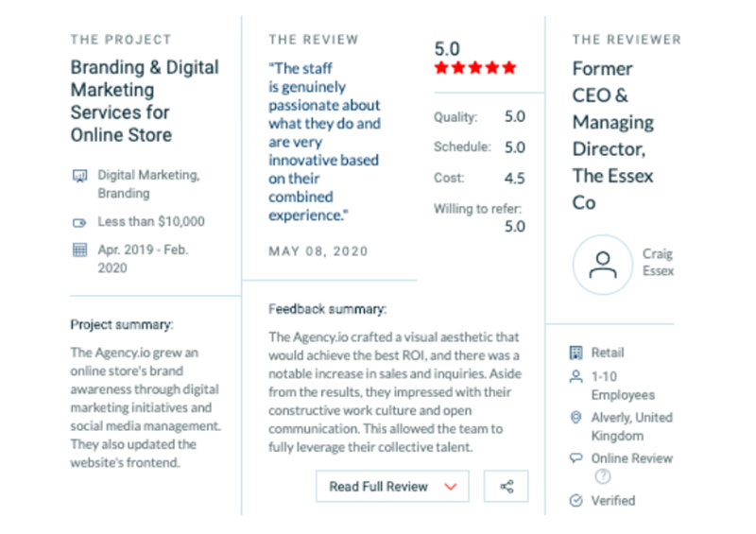Click the Retail industry building icon
The width and height of the screenshot is (756, 534).
(x=576, y=353)
